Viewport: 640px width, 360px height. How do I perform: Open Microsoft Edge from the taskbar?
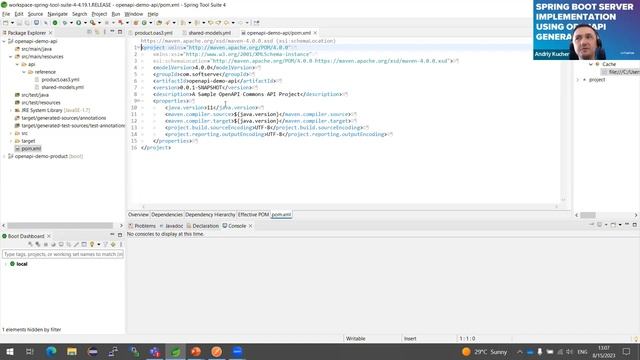(51, 351)
